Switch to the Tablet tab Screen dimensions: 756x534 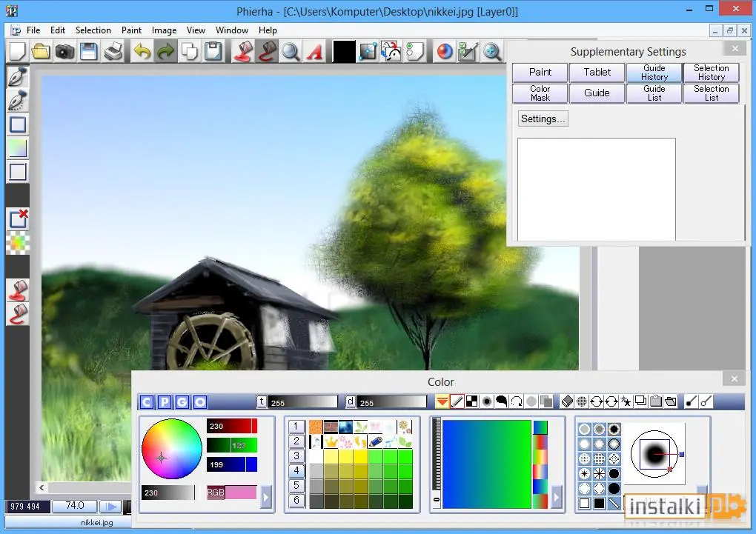[597, 73]
